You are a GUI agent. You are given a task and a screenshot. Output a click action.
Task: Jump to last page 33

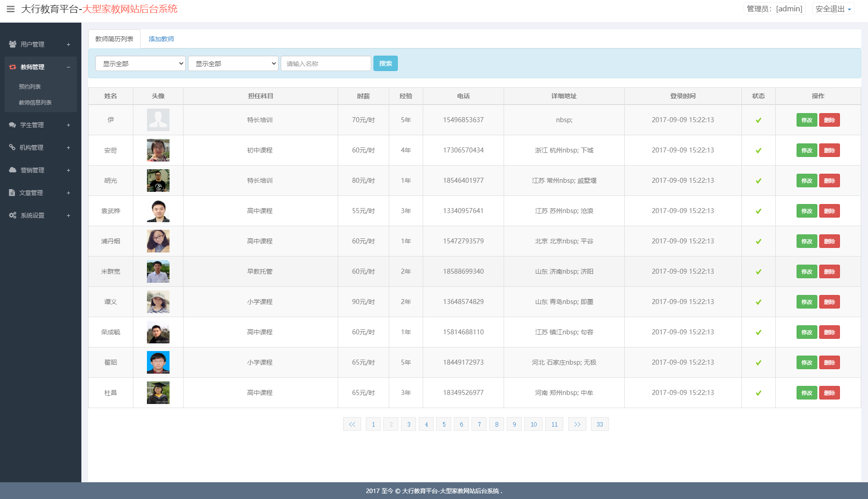point(600,424)
